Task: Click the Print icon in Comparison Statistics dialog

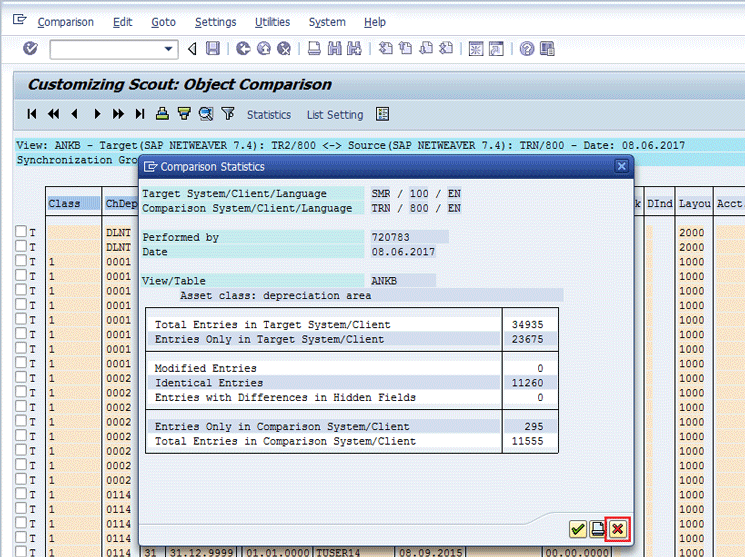Action: (x=597, y=529)
